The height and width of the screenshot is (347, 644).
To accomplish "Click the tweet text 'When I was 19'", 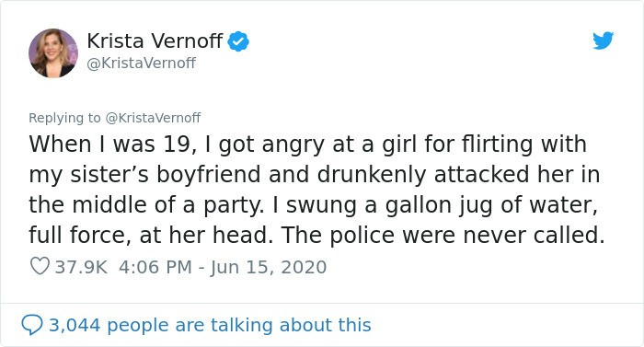I will (x=111, y=145).
